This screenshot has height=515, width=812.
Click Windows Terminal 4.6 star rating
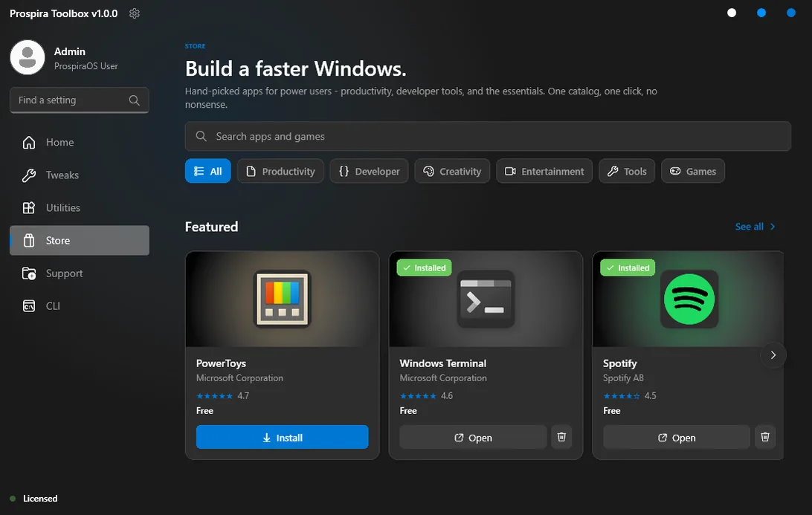click(x=426, y=396)
